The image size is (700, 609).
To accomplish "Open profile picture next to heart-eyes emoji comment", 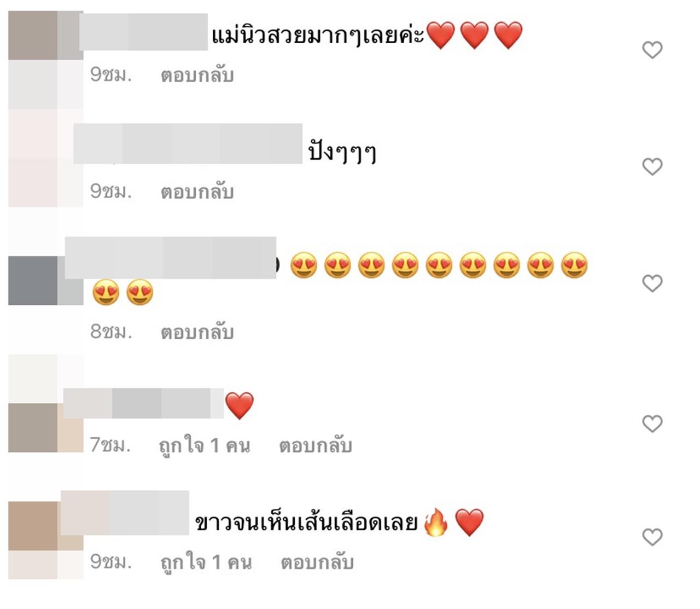I will pyautogui.click(x=46, y=281).
